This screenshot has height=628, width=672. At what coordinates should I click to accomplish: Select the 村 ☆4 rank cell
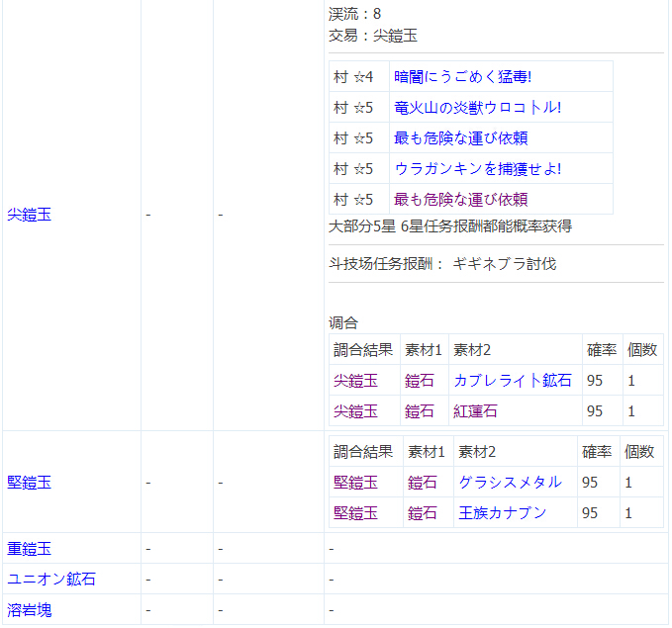(359, 77)
